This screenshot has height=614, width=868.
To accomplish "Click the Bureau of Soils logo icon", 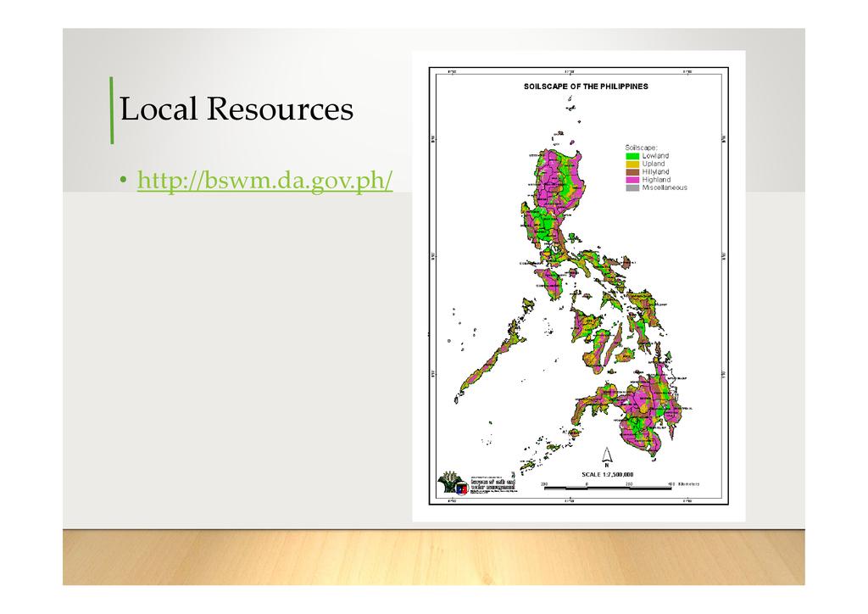I will tap(452, 484).
